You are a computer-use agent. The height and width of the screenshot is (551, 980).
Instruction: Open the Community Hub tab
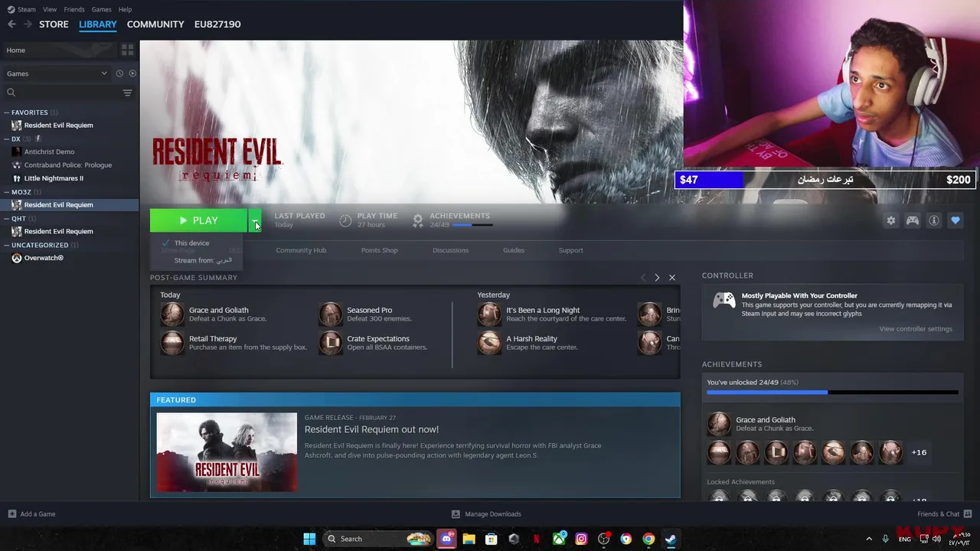pos(301,250)
